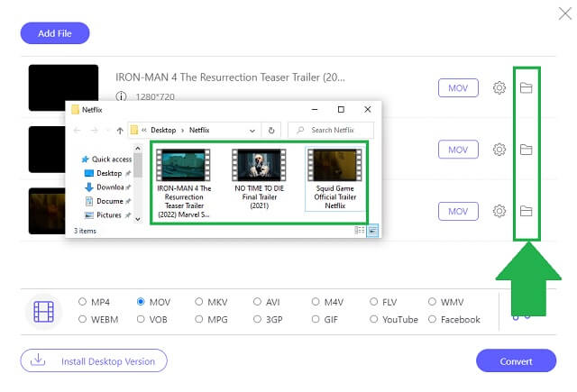Switch Netflix folder to large icons view

point(372,231)
